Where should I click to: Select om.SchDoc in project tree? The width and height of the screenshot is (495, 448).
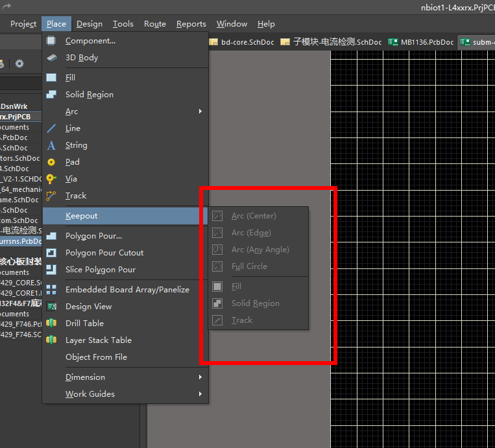21,220
